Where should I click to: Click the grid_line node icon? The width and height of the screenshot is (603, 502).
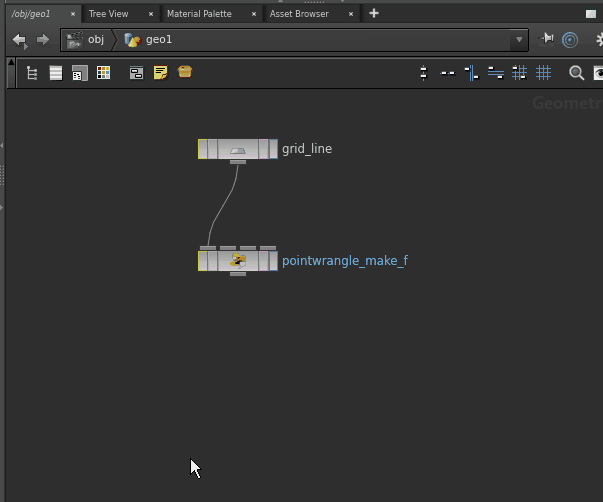[237, 149]
